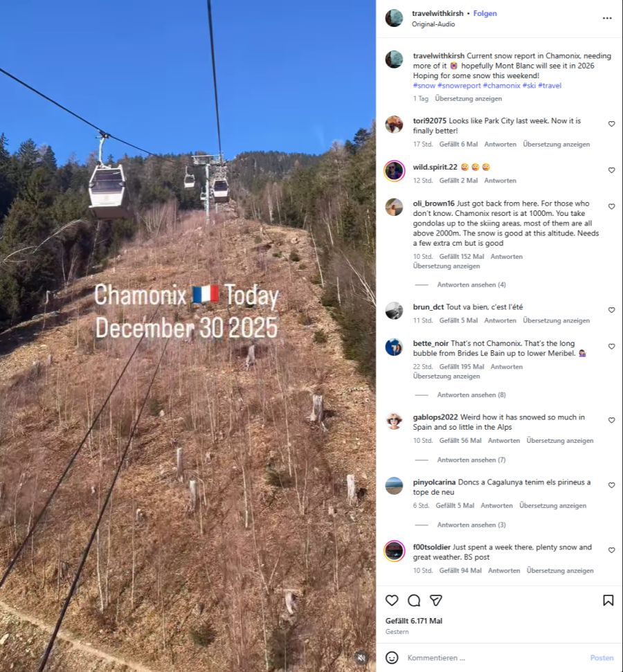Expand the 8 replies under bette_noir's comment

(x=471, y=394)
